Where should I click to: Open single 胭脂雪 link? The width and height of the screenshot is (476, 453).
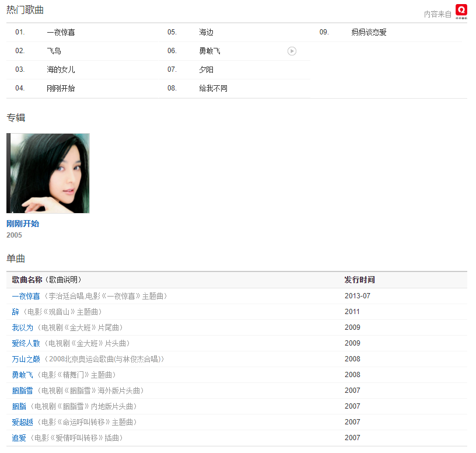click(23, 391)
